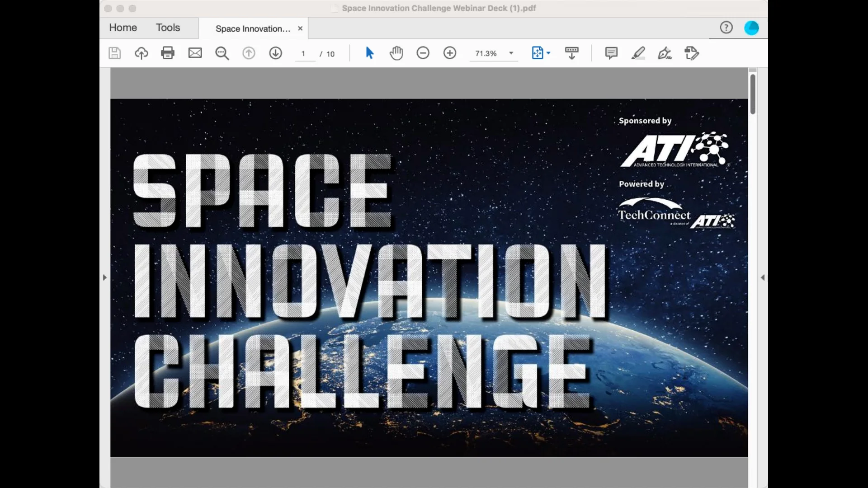The image size is (868, 488).
Task: Open the Fill & Sign tool
Action: tap(665, 53)
